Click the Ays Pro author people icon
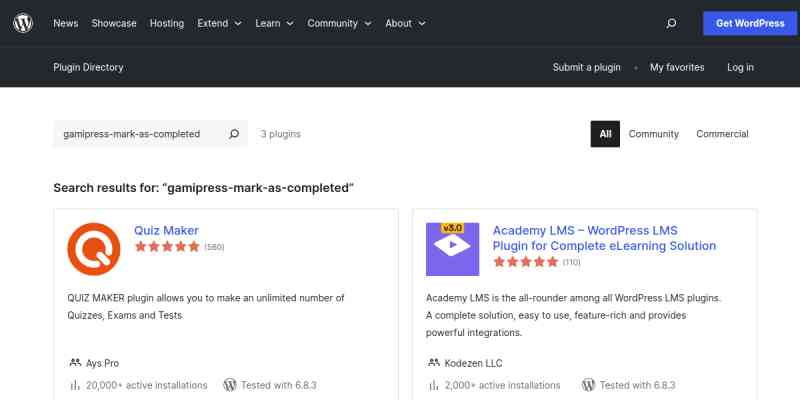800x400 pixels. click(x=75, y=363)
